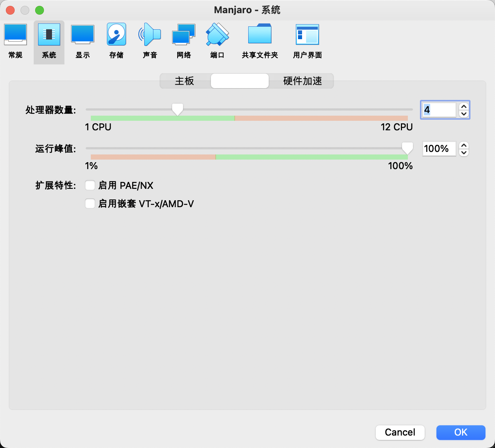
Task: Decrease 运行峰值 with down stepper arrow
Action: [x=464, y=152]
